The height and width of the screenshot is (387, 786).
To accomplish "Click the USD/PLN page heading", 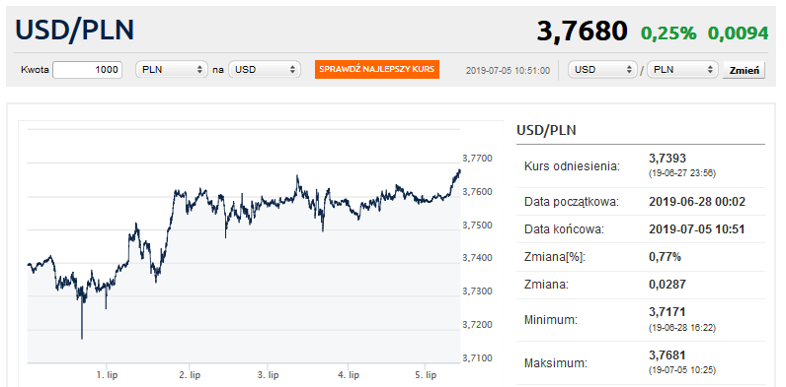I will coord(75,30).
